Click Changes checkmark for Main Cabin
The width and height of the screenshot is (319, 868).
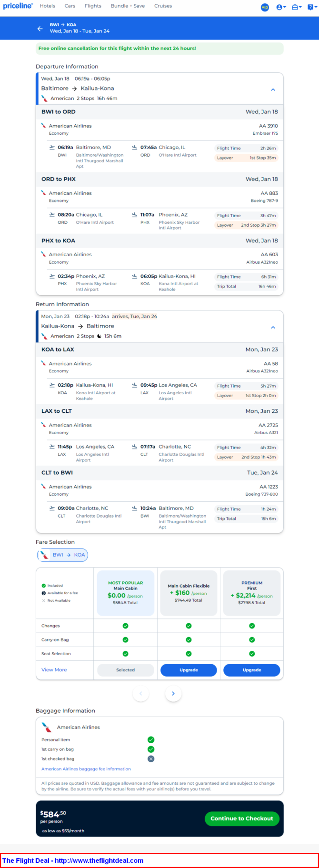click(x=126, y=626)
